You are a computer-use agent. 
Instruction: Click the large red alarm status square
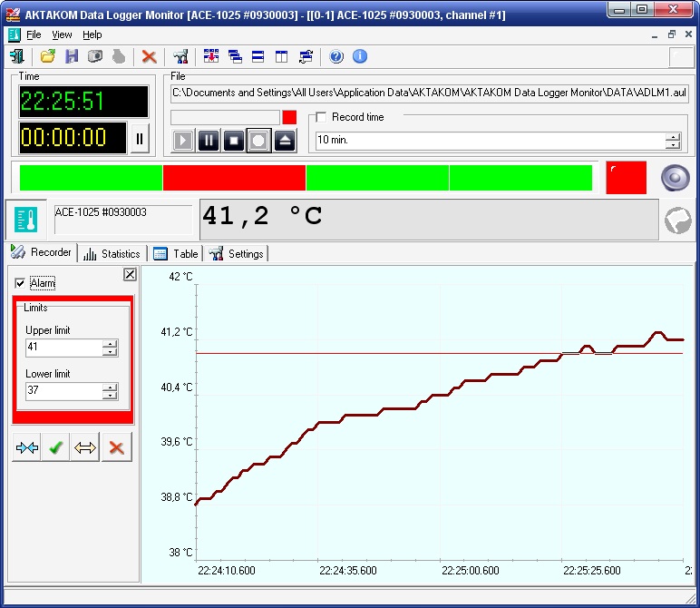[x=626, y=178]
